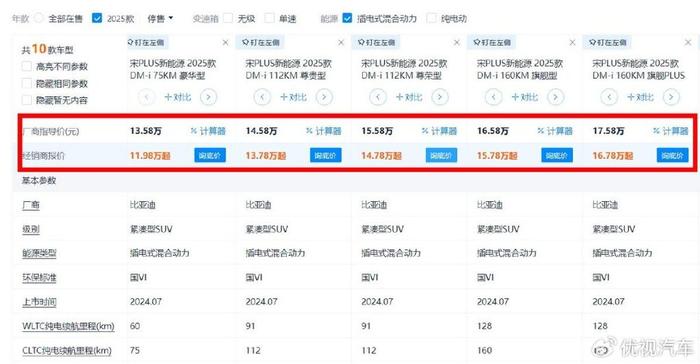The image size is (700, 364).
Task: Click +对比 under DM-i 160KM 旗舰PLUS
Action: 640,97
